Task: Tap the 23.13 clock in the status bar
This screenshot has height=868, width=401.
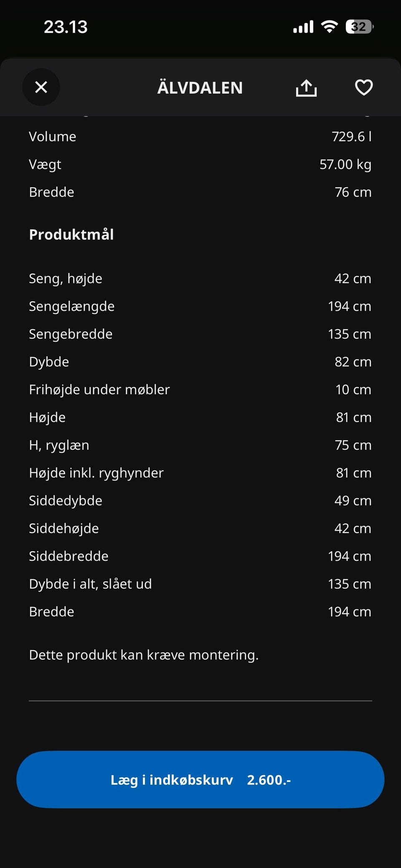Action: click(66, 27)
